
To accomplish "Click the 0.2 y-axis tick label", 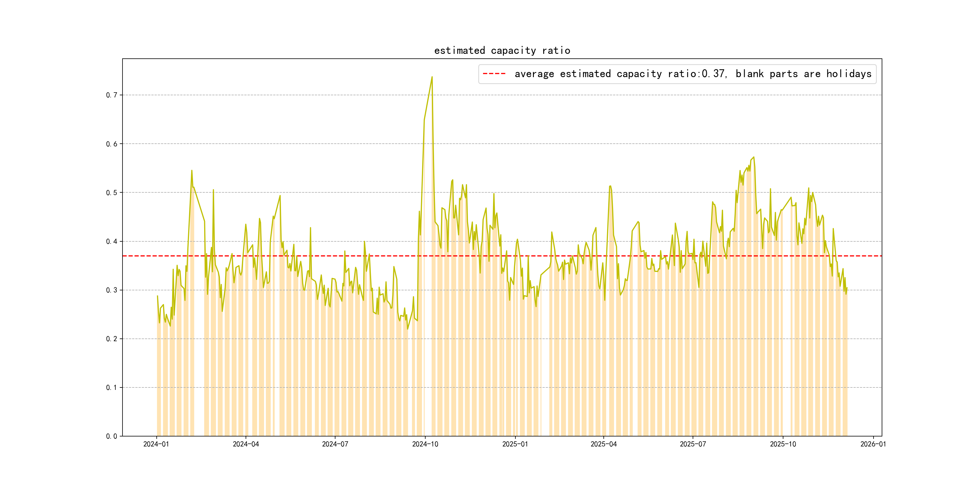I will (x=112, y=338).
